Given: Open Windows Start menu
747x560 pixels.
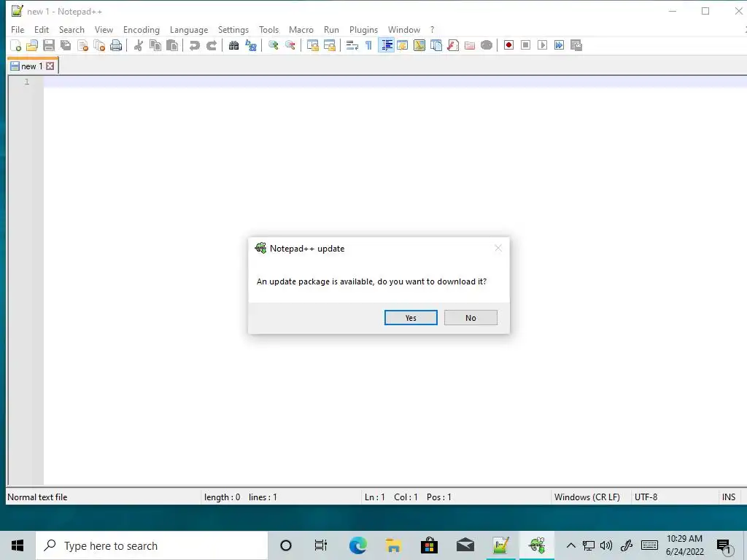Looking at the screenshot, I should pyautogui.click(x=18, y=545).
